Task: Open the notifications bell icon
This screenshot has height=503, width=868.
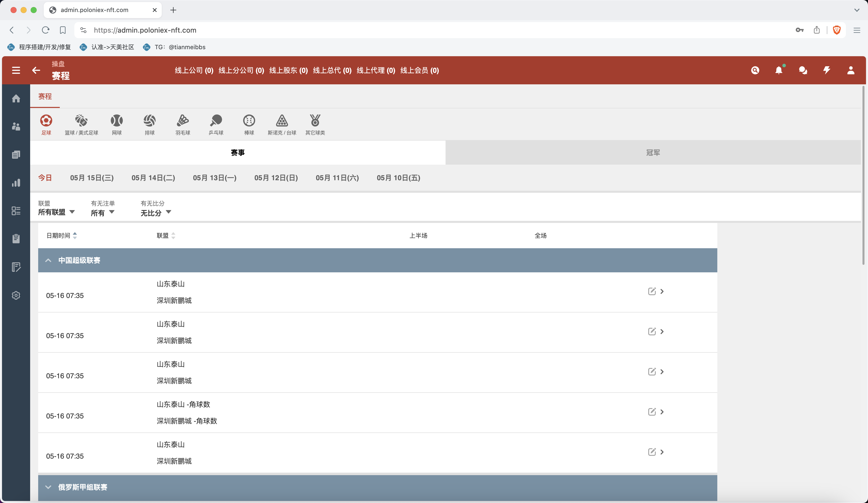Action: 778,71
